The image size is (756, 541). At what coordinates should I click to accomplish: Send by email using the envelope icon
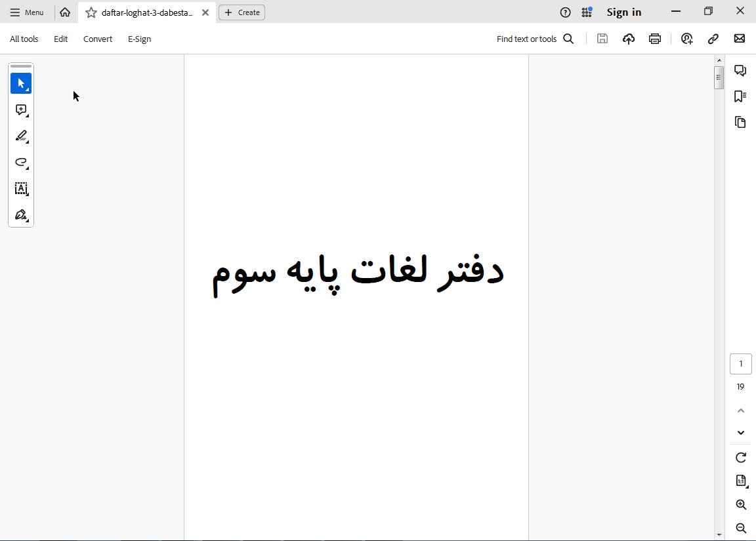click(740, 38)
